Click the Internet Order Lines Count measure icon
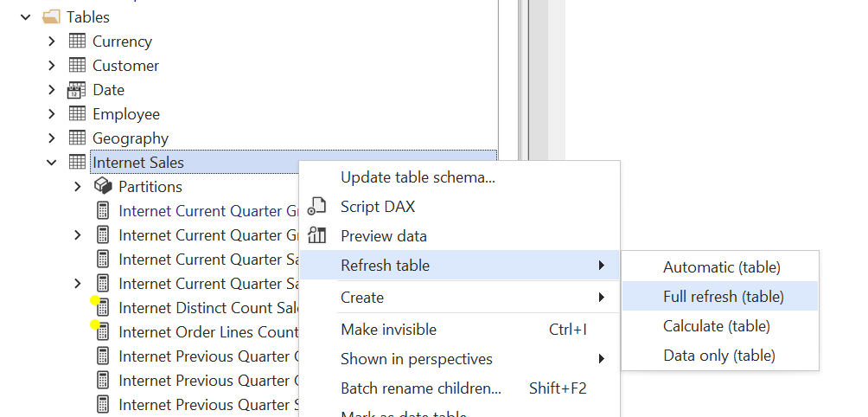Image resolution: width=868 pixels, height=417 pixels. (103, 332)
